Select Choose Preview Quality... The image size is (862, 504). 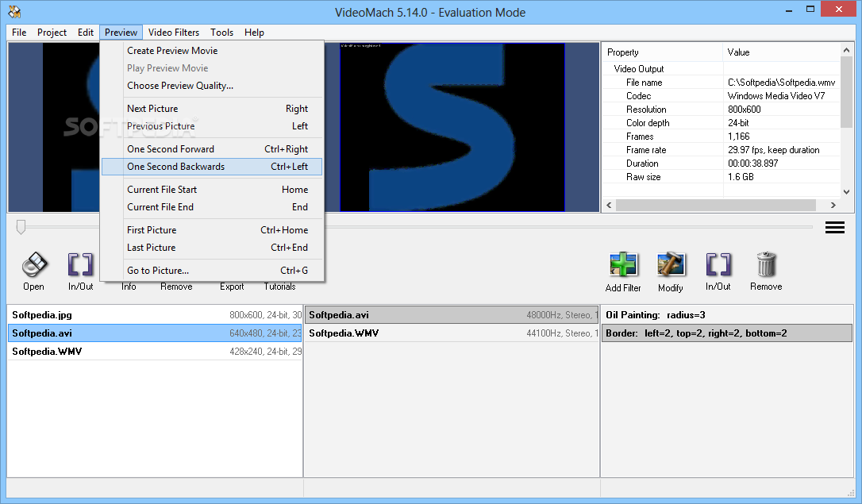[212, 86]
